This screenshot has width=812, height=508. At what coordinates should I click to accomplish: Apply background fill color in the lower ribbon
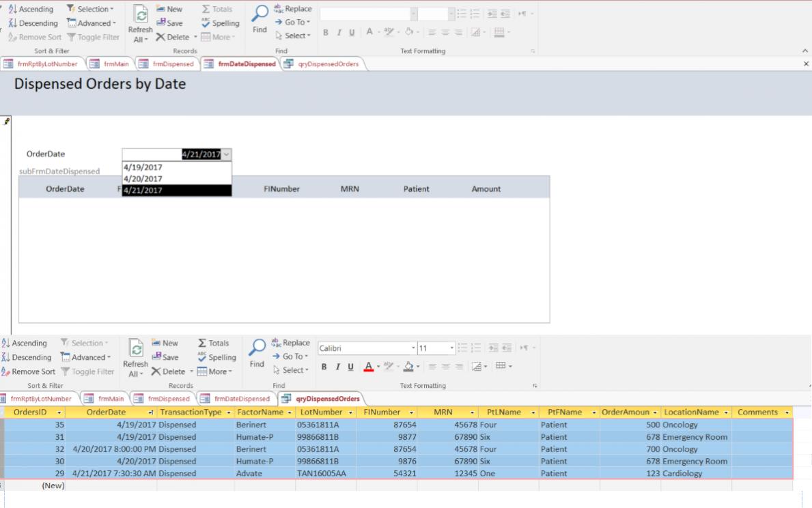408,367
